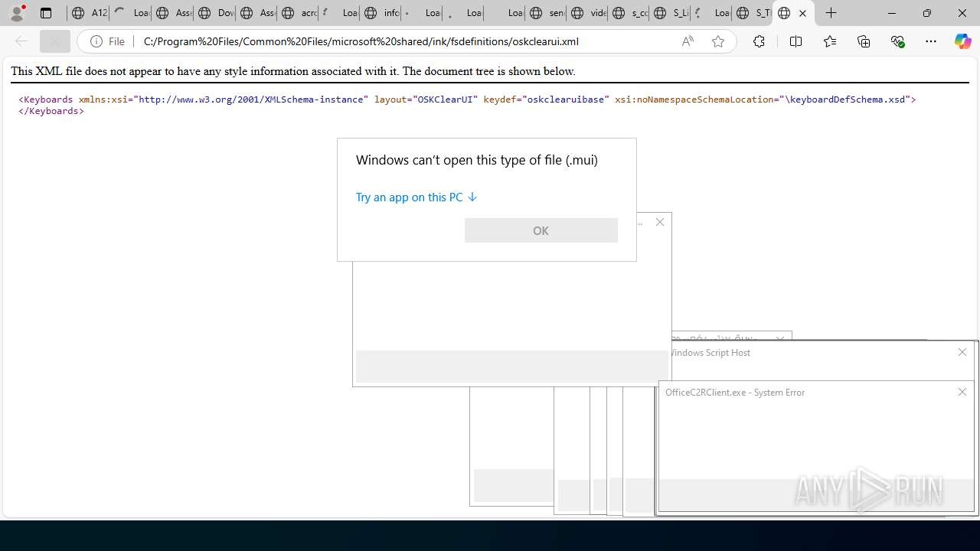Screen dimensions: 980x551
Task: Select the Windows Script Host title text
Action: (x=709, y=353)
